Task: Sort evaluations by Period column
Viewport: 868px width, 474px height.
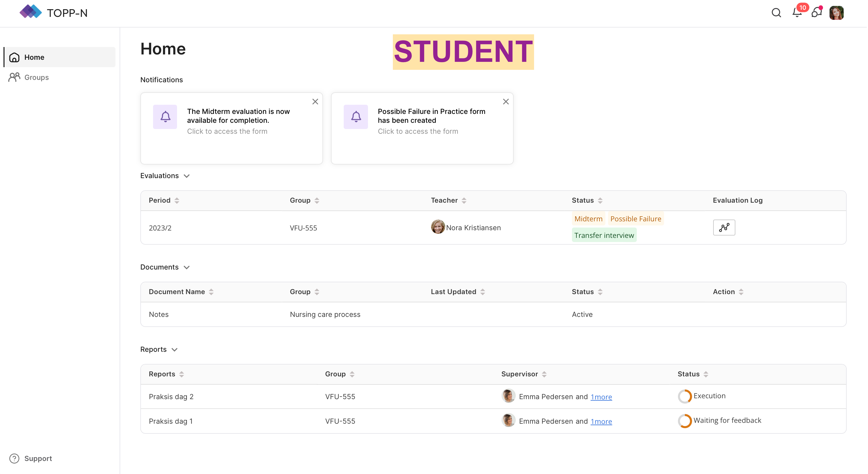Action: coord(177,200)
